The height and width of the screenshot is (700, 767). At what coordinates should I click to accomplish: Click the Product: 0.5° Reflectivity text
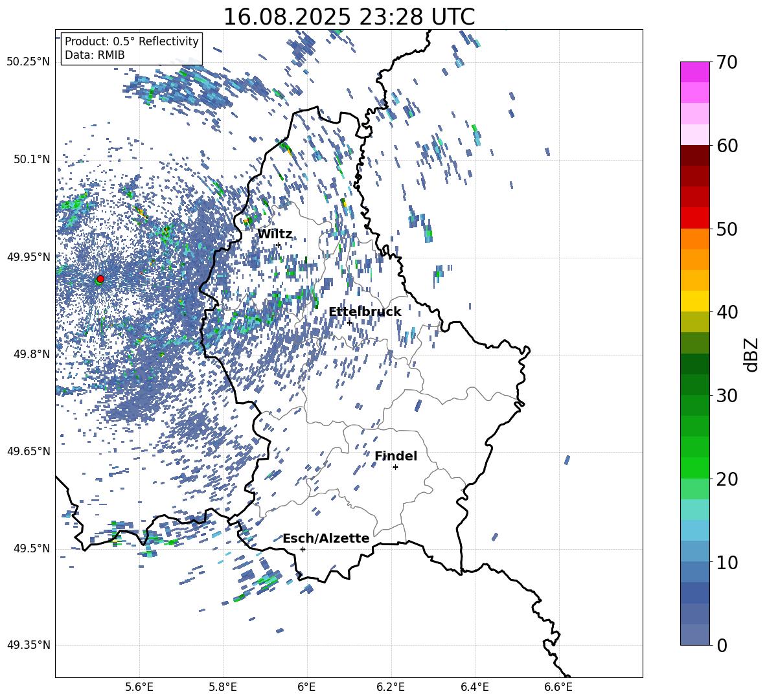pos(132,41)
